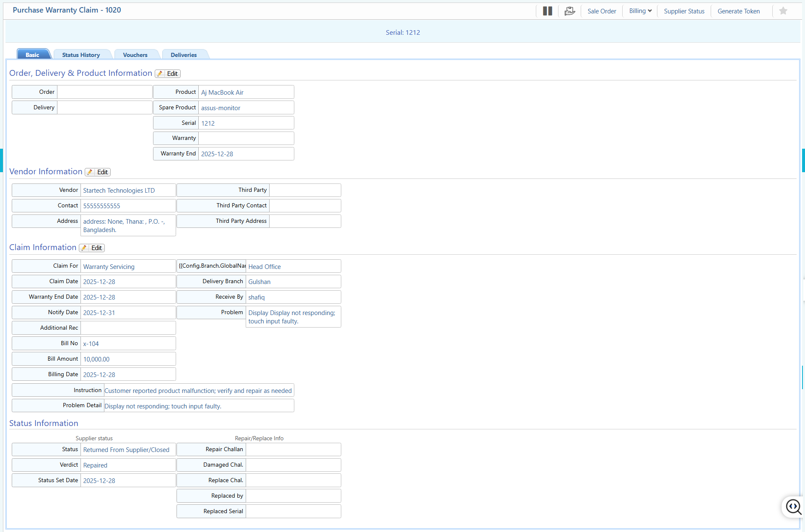Click the Aj MacBook Air product link
Viewport: 805px width, 532px height.
[222, 93]
